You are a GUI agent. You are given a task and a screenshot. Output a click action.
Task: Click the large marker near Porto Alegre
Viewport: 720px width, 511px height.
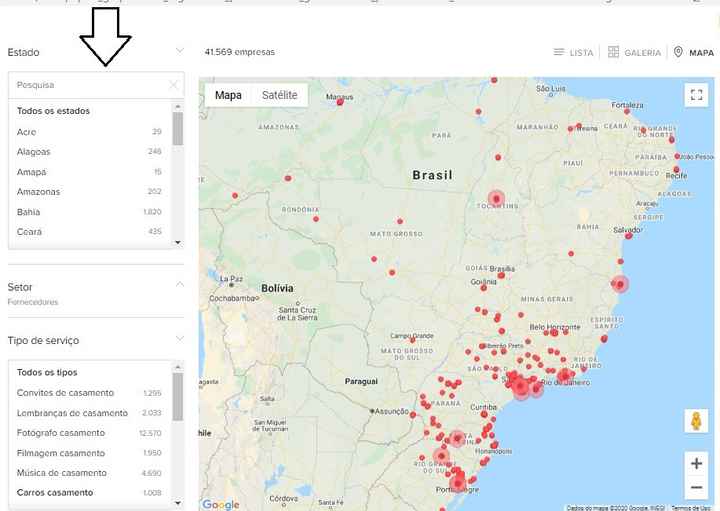pos(457,483)
